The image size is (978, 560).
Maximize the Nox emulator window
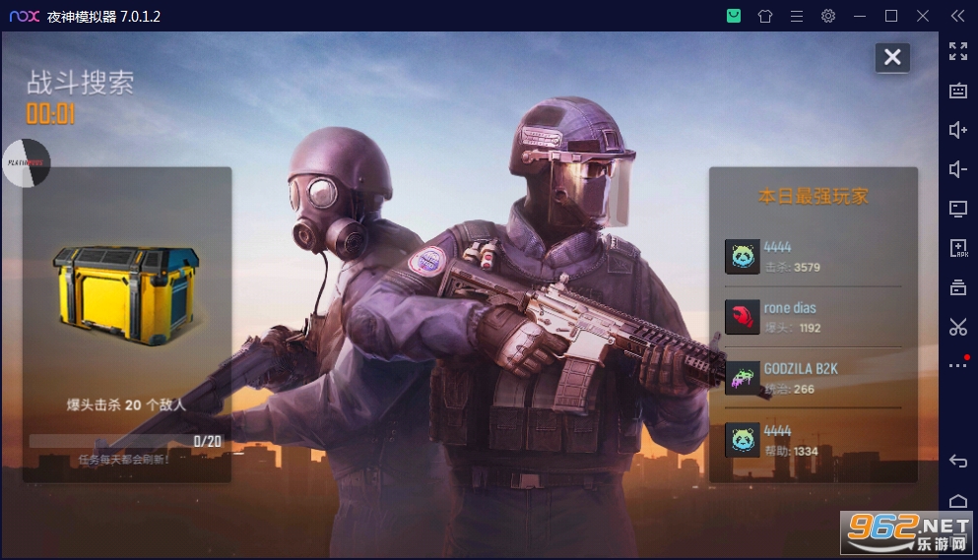[891, 16]
